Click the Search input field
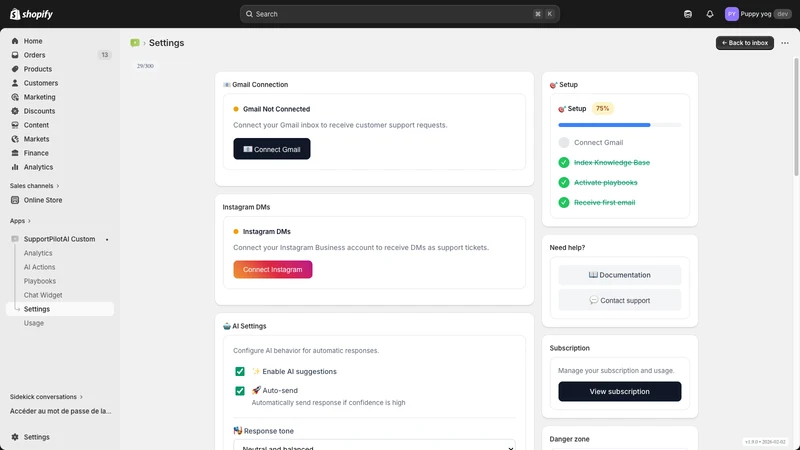 point(399,14)
